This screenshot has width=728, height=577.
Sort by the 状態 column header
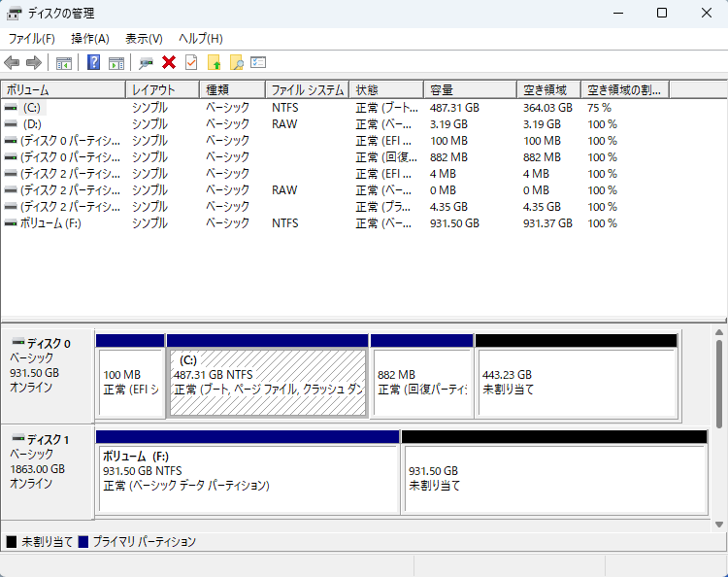[386, 89]
